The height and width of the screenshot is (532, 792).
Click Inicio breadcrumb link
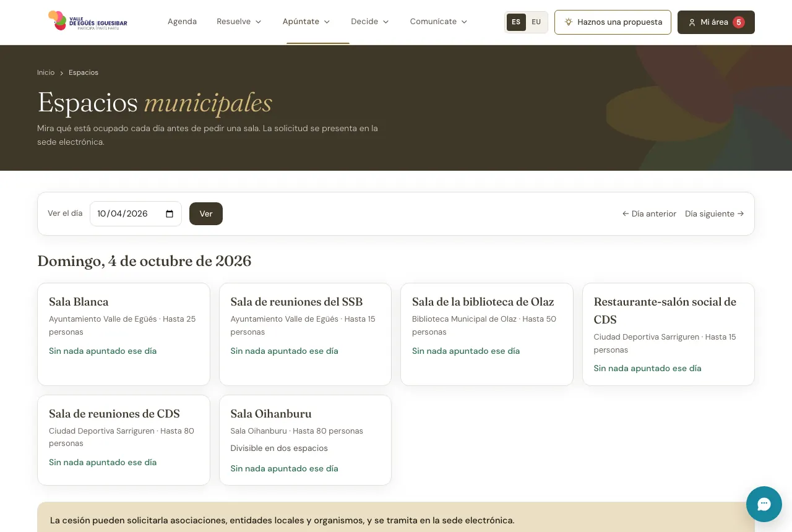46,72
